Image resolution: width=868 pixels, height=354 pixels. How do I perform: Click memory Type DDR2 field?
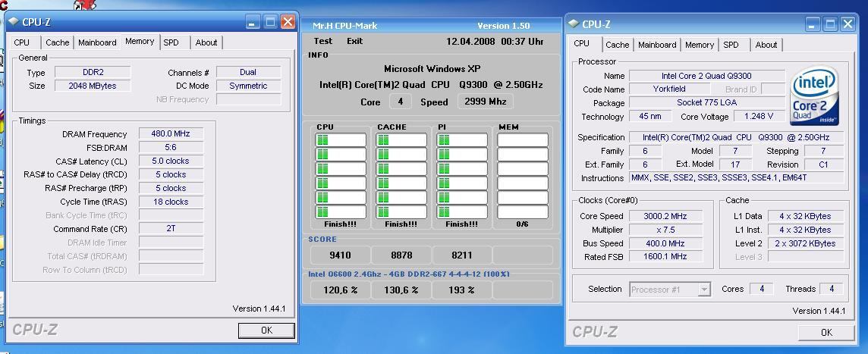[93, 73]
